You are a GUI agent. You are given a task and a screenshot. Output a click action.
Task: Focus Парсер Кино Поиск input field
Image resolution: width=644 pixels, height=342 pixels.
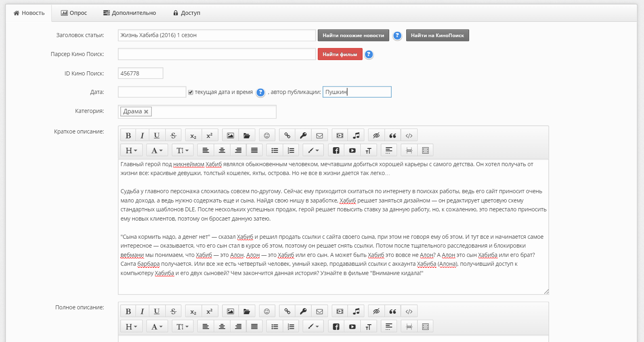click(217, 54)
